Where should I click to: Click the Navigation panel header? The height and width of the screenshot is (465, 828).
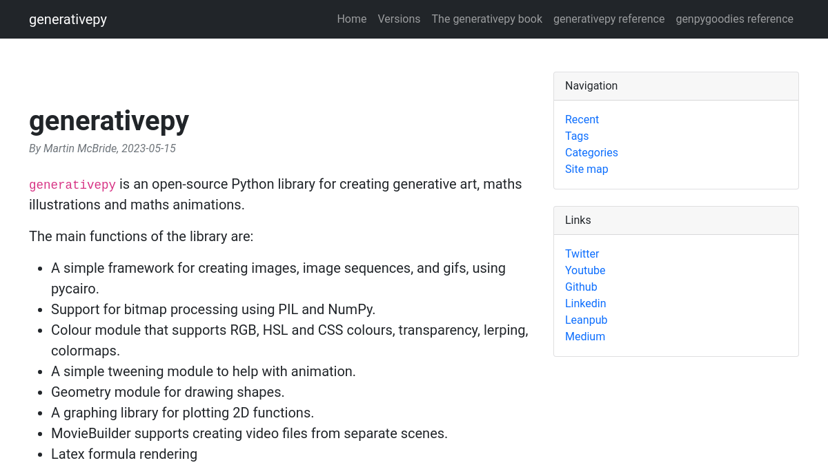(676, 86)
